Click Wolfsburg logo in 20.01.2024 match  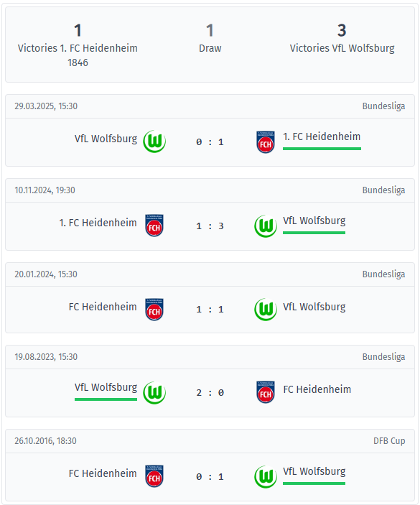tap(266, 310)
